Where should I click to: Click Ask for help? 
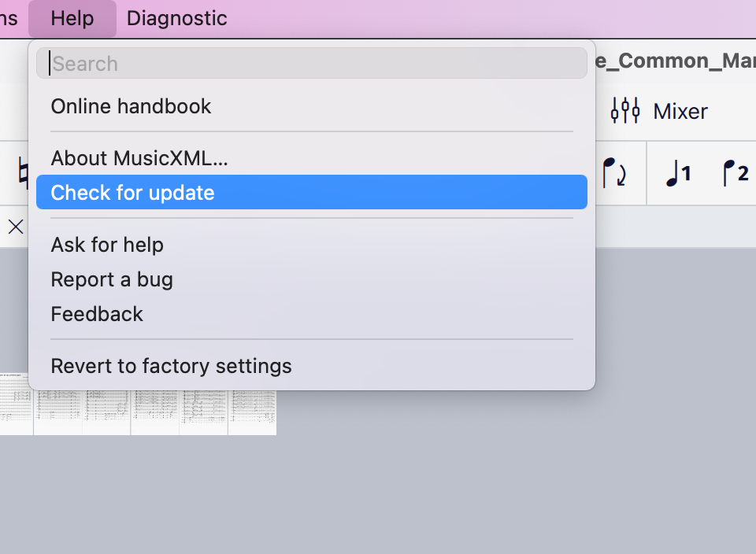click(106, 245)
